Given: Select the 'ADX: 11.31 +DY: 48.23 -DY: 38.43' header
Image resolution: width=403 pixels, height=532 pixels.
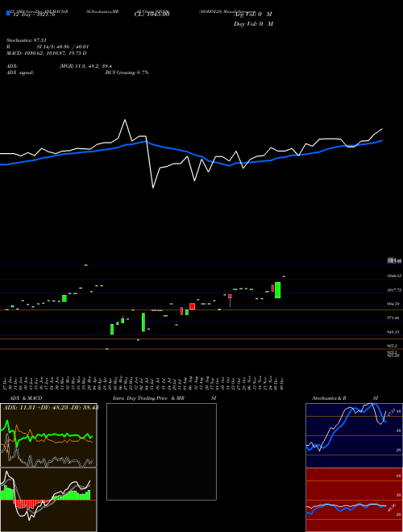Looking at the screenshot, I should tap(51, 408).
